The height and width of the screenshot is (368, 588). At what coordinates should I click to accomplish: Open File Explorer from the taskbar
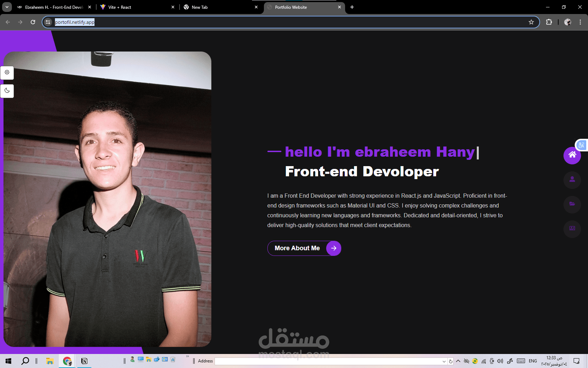tap(50, 361)
